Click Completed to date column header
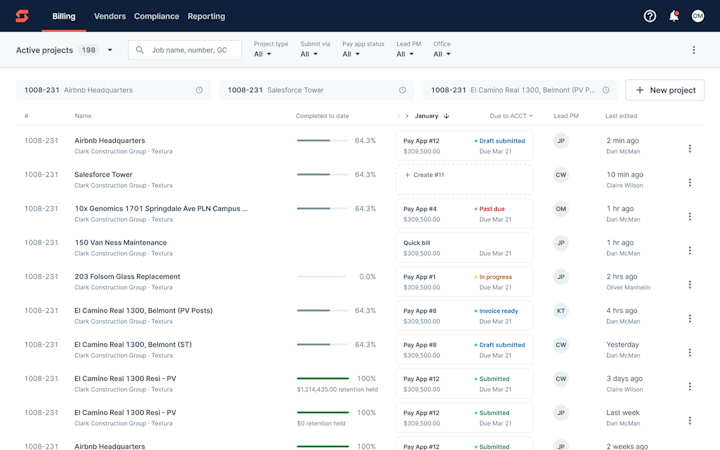720x450 pixels. tap(322, 116)
